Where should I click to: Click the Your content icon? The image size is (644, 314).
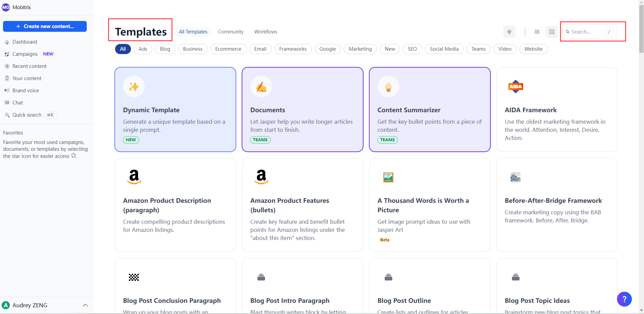coord(7,78)
